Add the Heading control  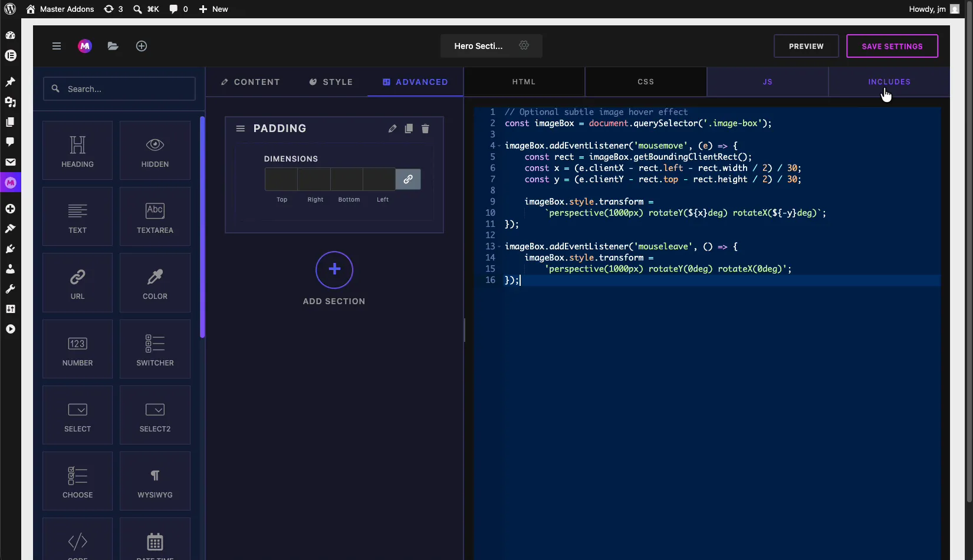coord(77,150)
